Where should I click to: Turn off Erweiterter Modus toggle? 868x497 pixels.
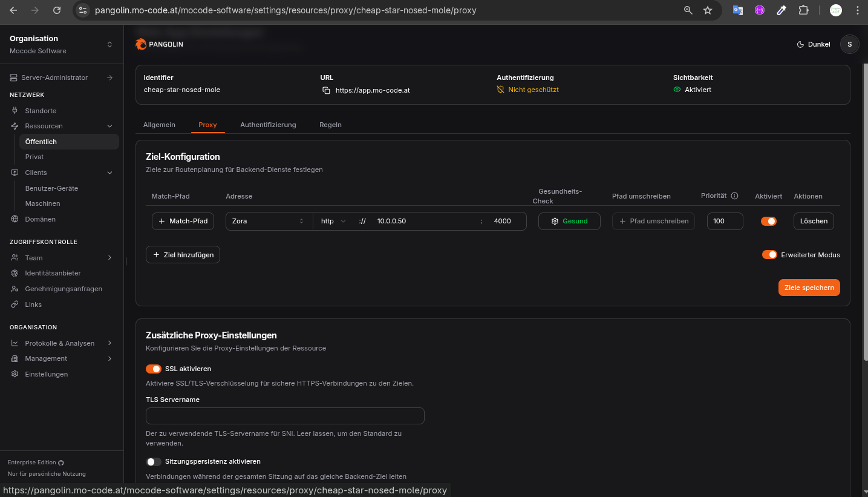[769, 255]
